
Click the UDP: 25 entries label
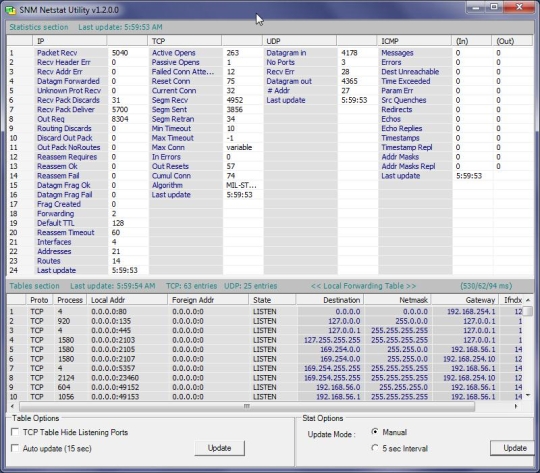coord(251,286)
